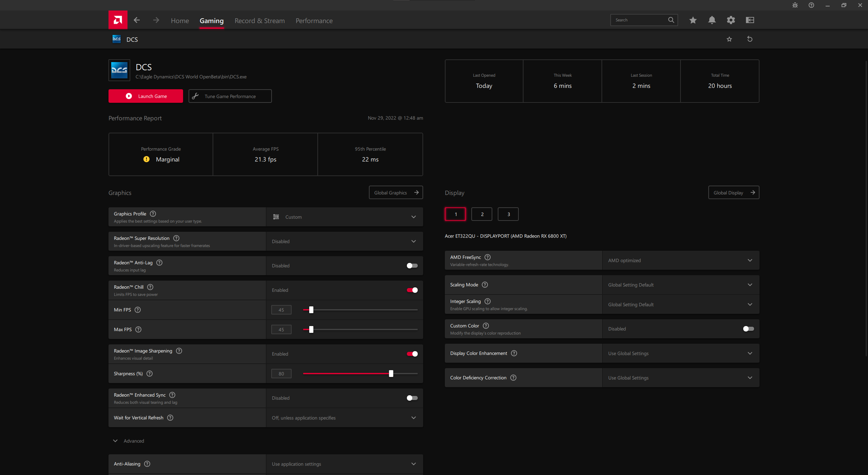The height and width of the screenshot is (475, 868).
Task: Go back with the left arrow icon
Action: pos(137,20)
